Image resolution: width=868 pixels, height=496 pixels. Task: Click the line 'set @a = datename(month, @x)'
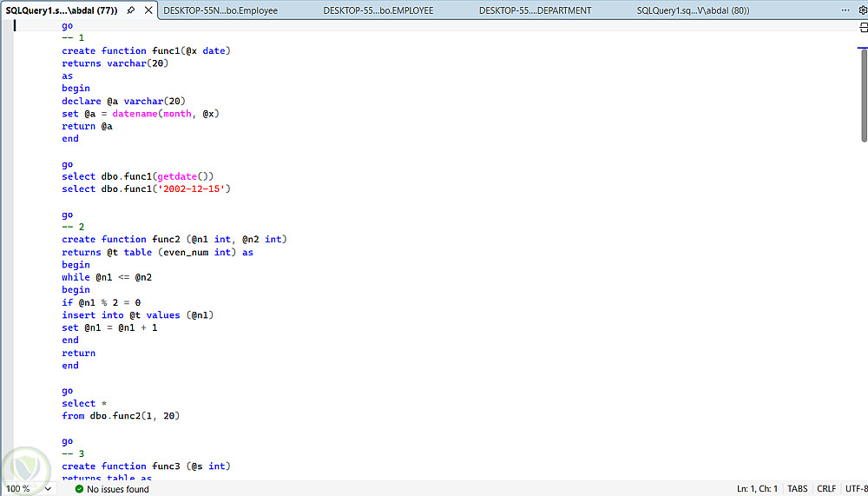(141, 114)
